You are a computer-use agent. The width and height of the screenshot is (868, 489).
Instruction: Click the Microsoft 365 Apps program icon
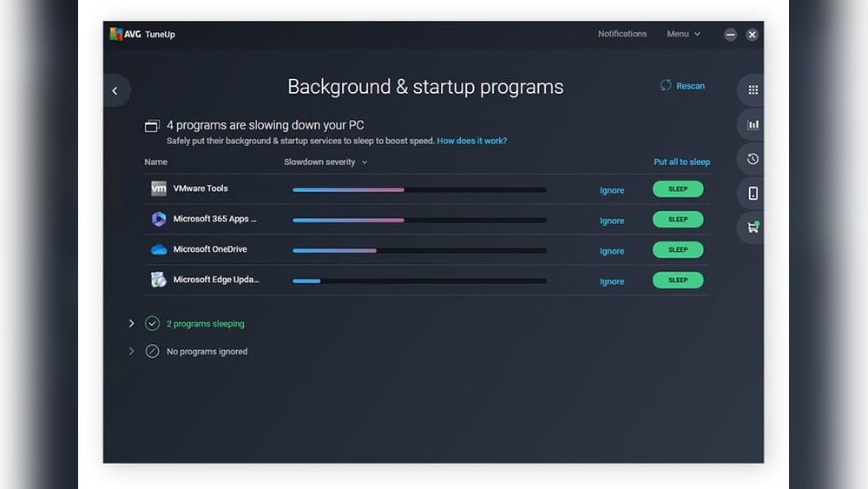click(x=158, y=219)
